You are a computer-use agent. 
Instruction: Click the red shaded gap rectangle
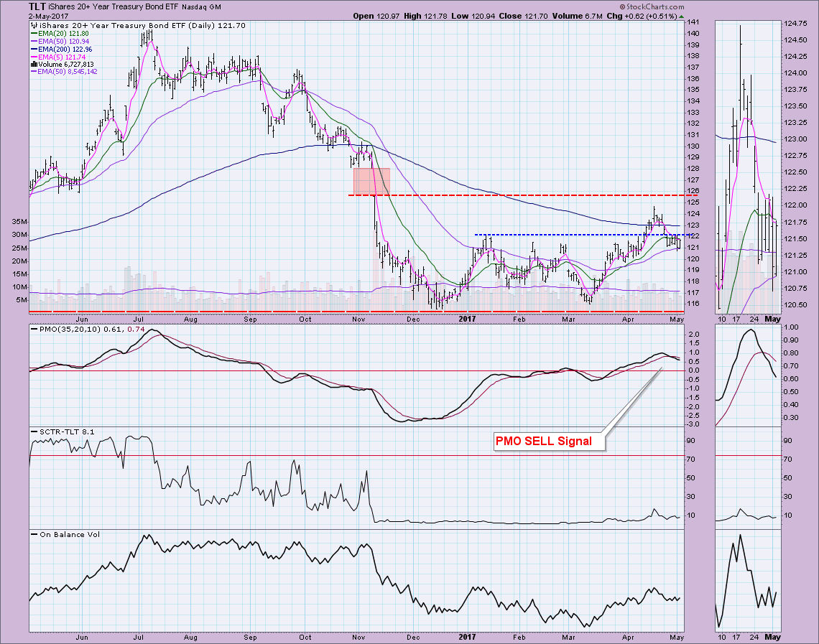371,181
